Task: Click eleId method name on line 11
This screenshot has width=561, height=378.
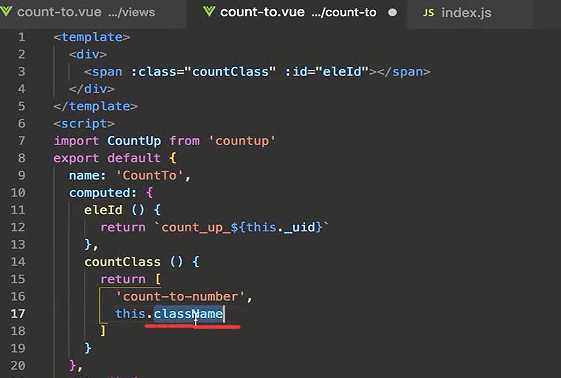Action: click(103, 210)
